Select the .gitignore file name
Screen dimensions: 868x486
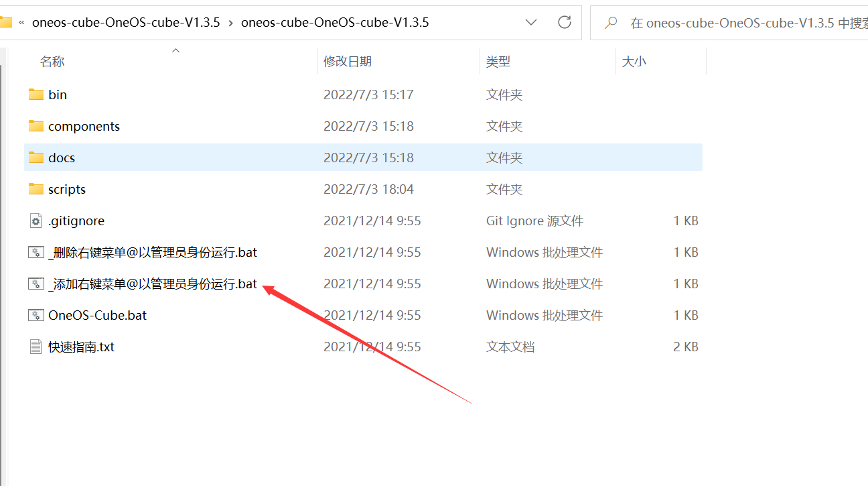click(x=76, y=221)
